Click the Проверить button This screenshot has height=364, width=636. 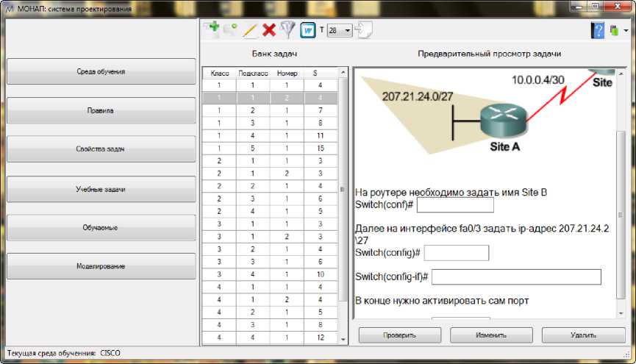coord(399,335)
